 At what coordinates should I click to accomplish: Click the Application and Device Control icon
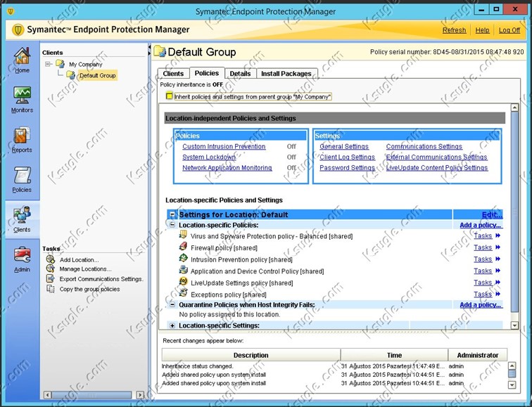pyautogui.click(x=183, y=270)
